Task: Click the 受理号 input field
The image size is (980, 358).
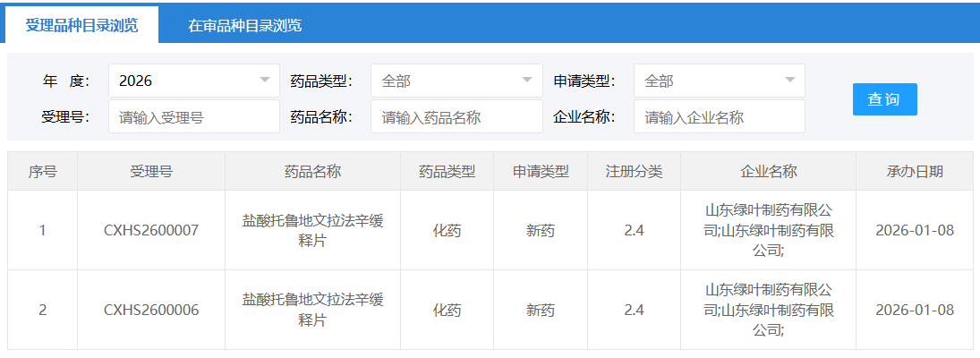Action: [193, 116]
